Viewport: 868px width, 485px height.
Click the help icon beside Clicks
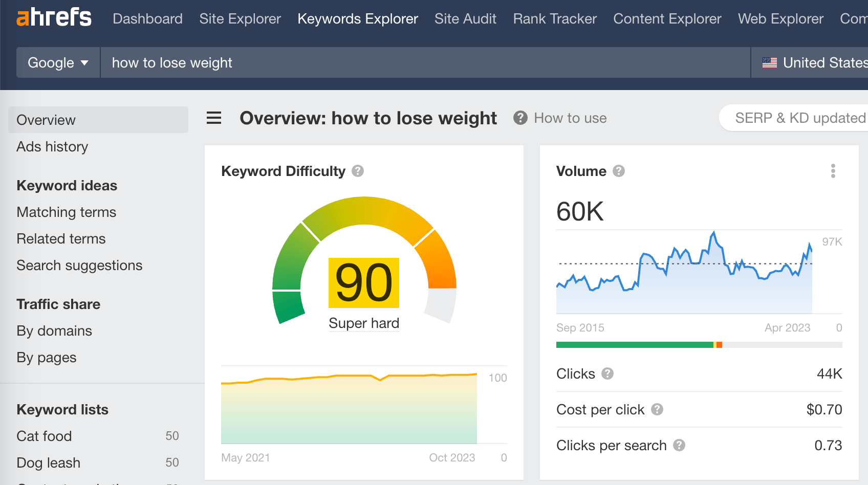607,373
